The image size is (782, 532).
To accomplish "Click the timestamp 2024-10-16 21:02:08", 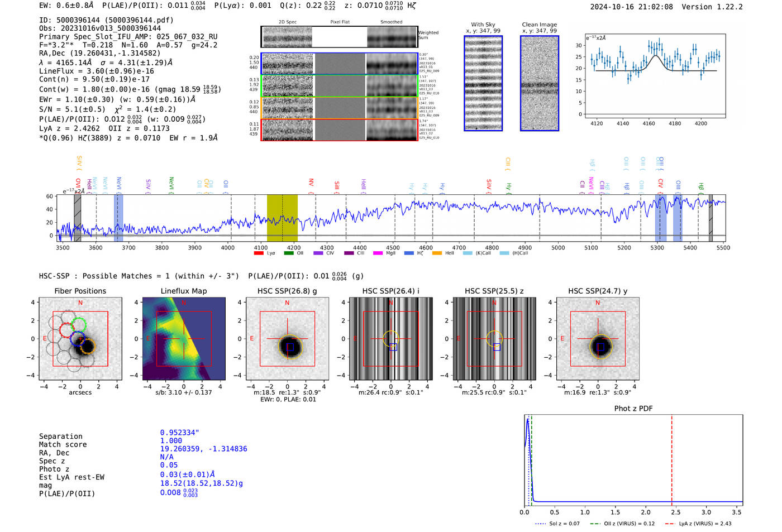I will pyautogui.click(x=631, y=7).
